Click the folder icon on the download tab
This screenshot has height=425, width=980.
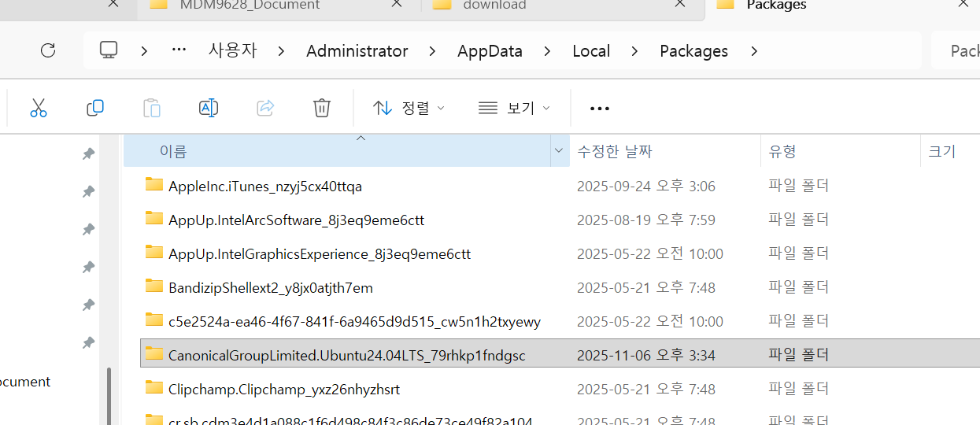[442, 4]
